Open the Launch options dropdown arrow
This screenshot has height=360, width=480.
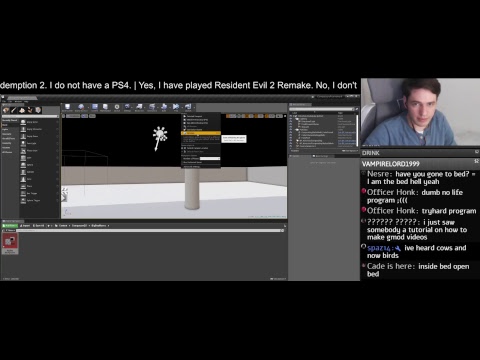click(194, 107)
